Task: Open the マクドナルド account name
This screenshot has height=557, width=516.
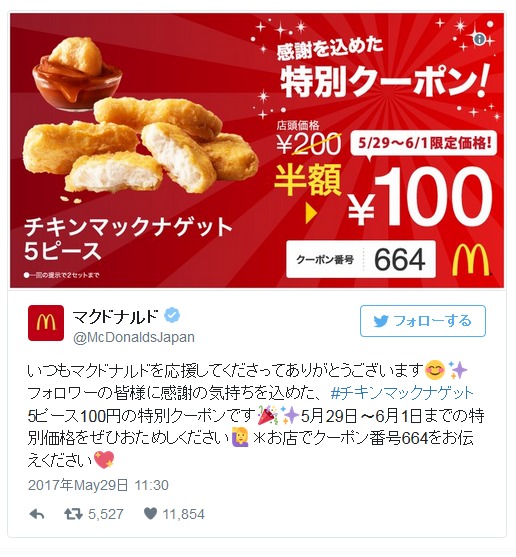Action: [115, 316]
